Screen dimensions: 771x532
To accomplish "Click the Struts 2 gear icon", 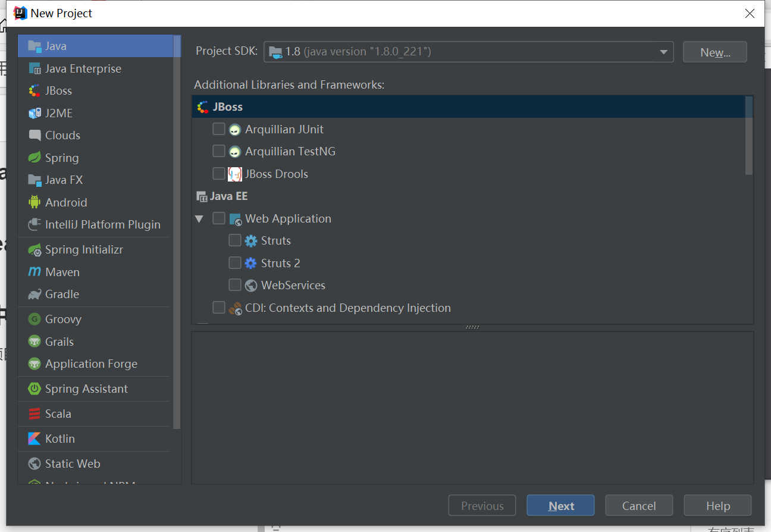I will click(251, 263).
